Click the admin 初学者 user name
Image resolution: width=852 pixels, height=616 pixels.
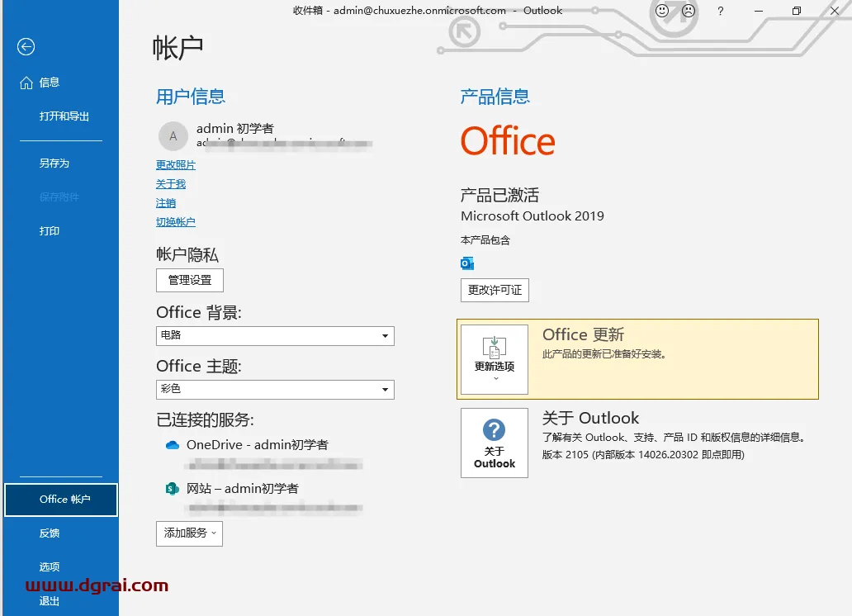tap(234, 128)
